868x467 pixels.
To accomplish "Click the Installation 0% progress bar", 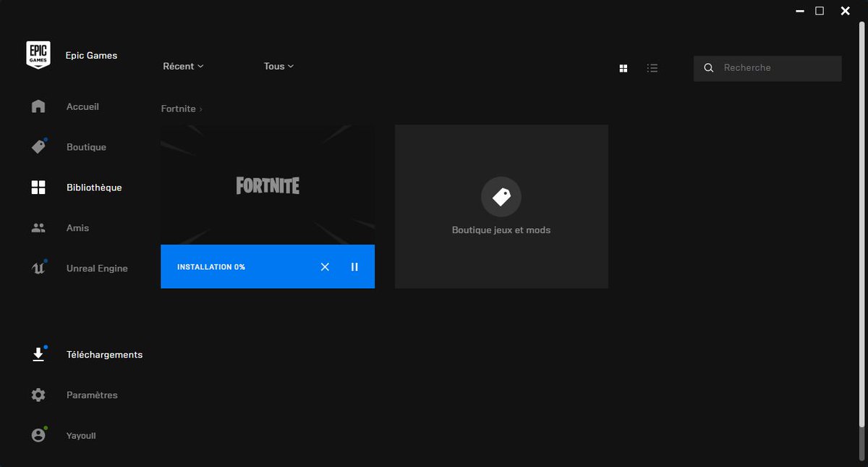I will [x=268, y=266].
